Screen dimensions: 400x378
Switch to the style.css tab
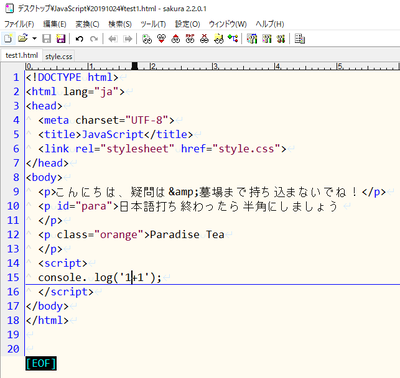tap(59, 56)
